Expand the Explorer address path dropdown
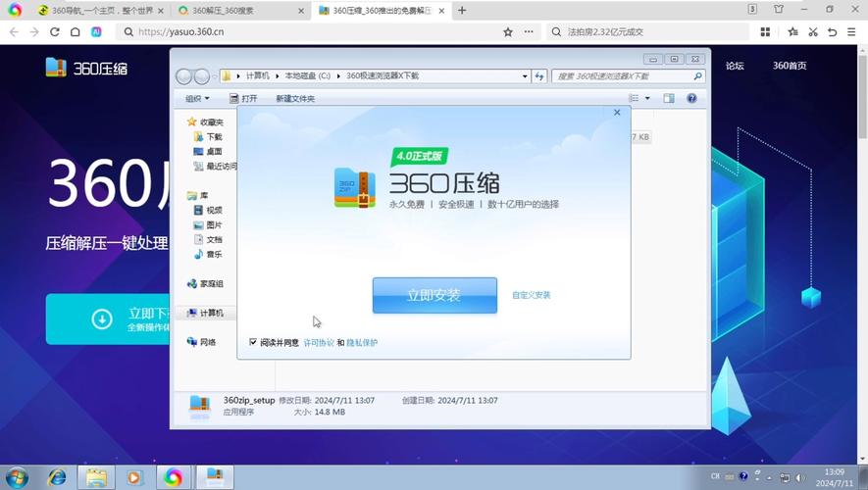The image size is (868, 490). pos(525,76)
